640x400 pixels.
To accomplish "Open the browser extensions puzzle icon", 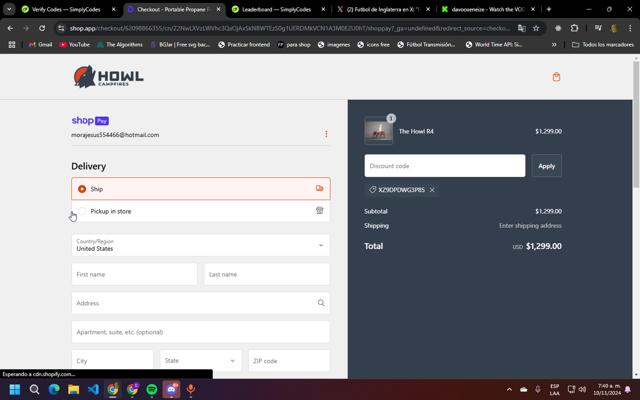I will (574, 28).
